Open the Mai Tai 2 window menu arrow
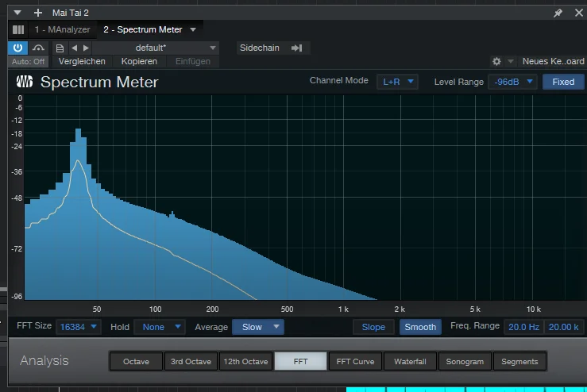Image resolution: width=587 pixels, height=392 pixels. click(17, 13)
